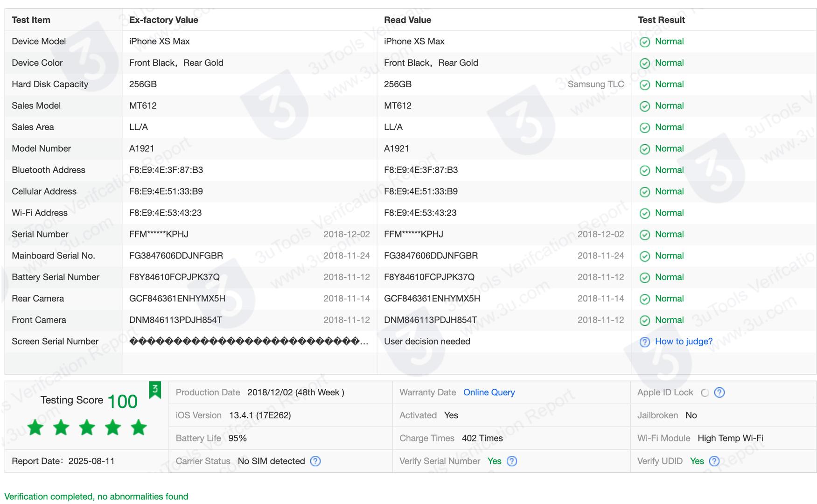Click the Charge Times 402 Times value
Viewport: 817px width, 504px height.
(482, 438)
